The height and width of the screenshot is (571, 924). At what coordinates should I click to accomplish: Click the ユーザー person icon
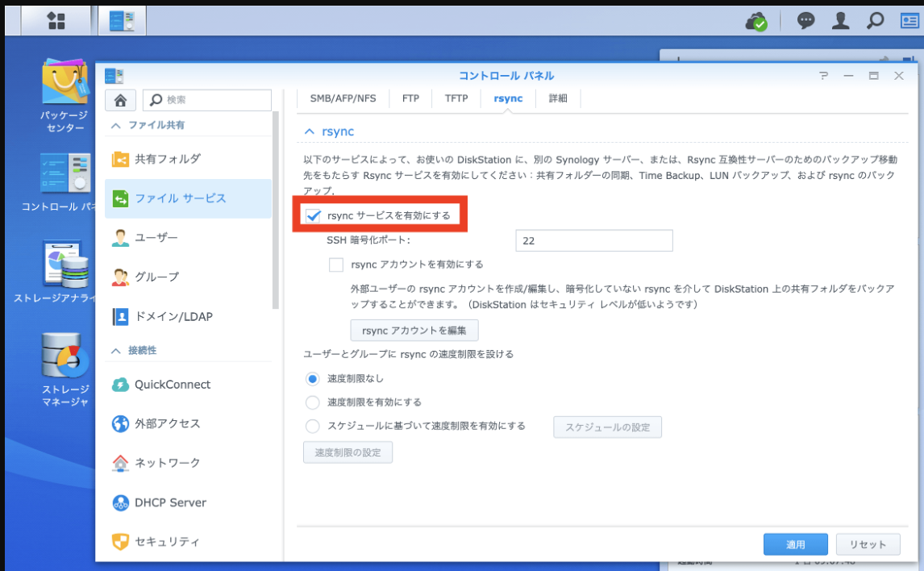tap(120, 237)
